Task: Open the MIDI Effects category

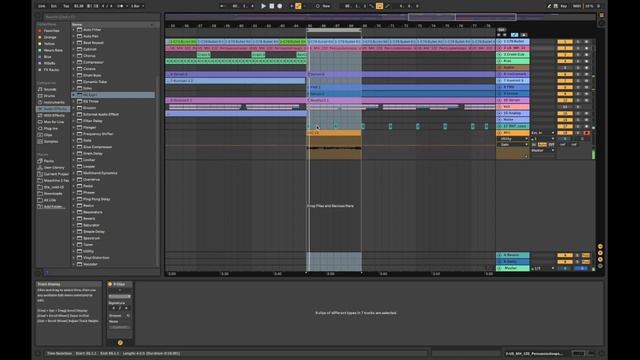Action: coord(54,116)
